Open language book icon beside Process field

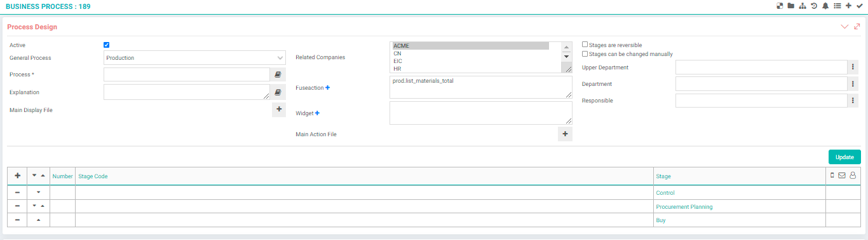278,74
